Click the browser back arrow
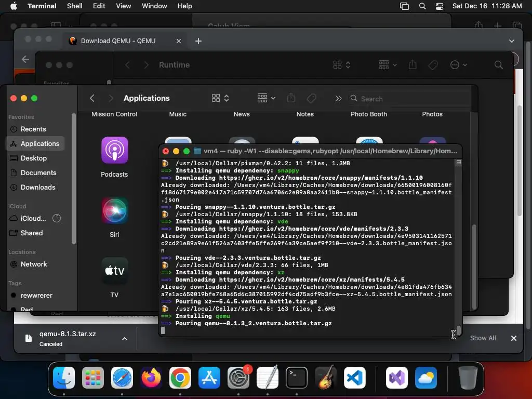Image resolution: width=532 pixels, height=399 pixels. pyautogui.click(x=25, y=59)
